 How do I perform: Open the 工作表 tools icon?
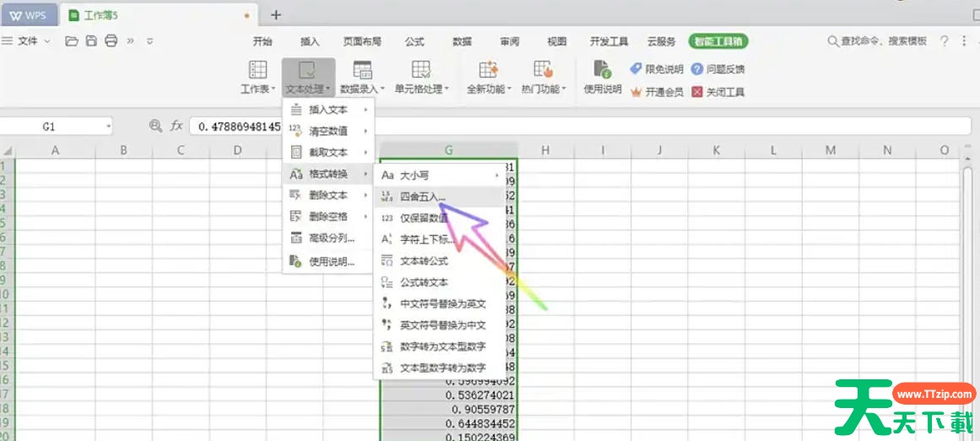pyautogui.click(x=257, y=69)
